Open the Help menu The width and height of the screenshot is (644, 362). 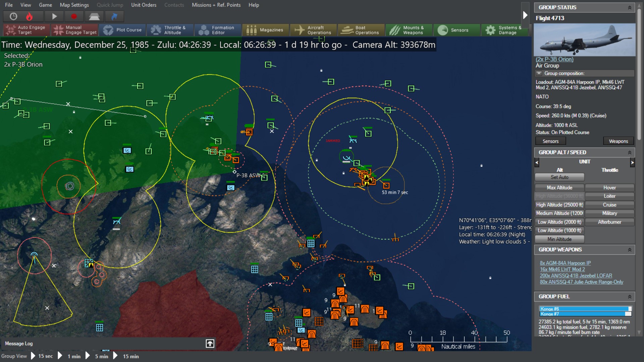pos(254,5)
